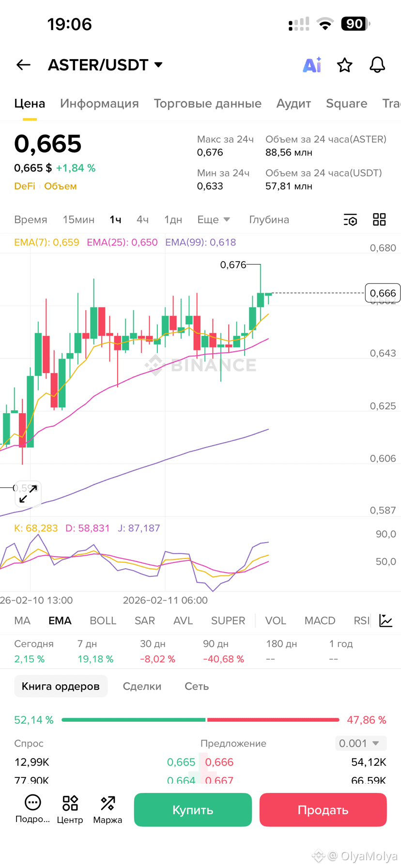The image size is (401, 868).
Task: Open chart settings icon
Action: coord(350,219)
